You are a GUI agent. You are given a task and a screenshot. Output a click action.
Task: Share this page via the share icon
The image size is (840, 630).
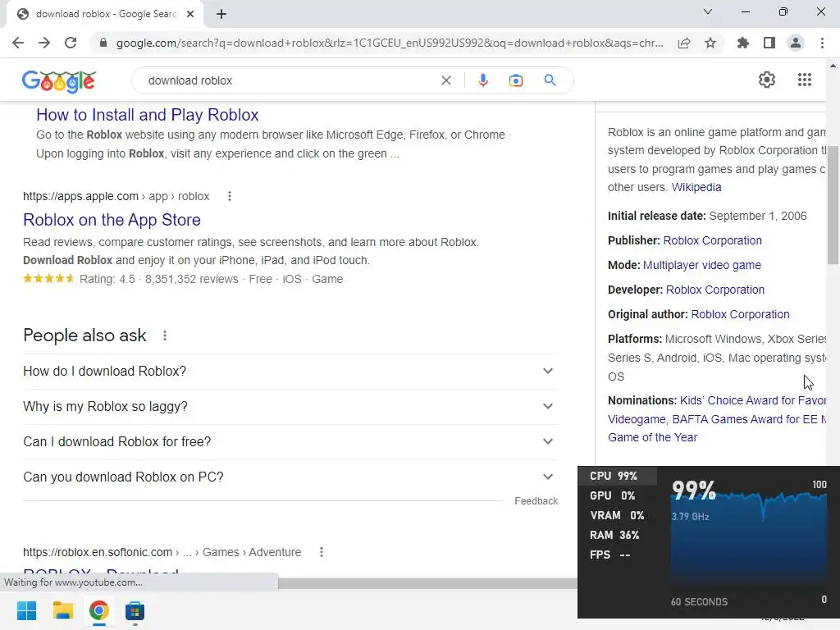click(684, 43)
